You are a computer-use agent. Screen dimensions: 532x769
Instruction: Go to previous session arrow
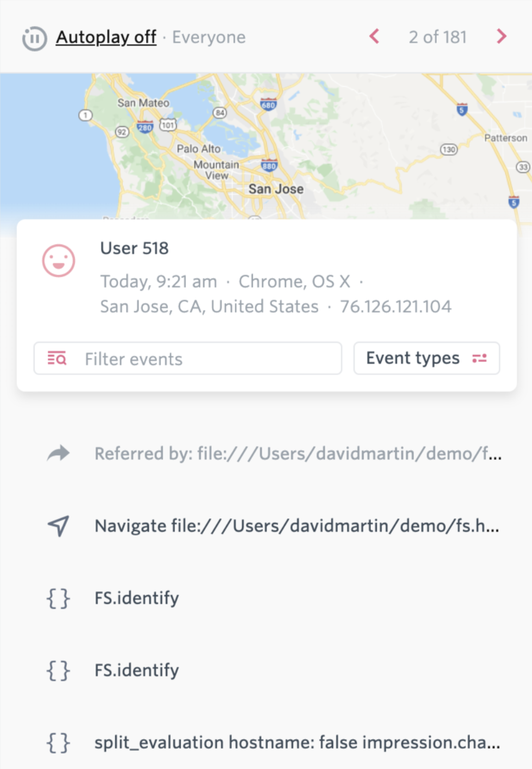pos(374,36)
